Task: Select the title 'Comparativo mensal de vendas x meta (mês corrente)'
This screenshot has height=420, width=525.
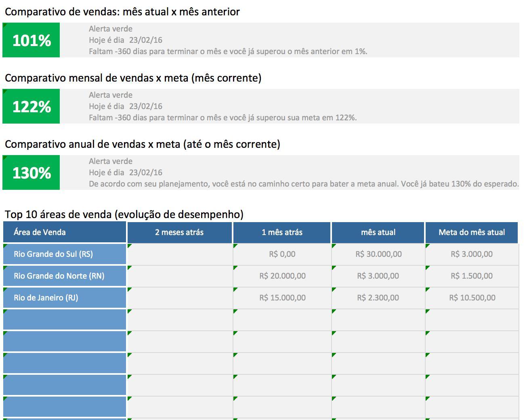Action: point(133,78)
